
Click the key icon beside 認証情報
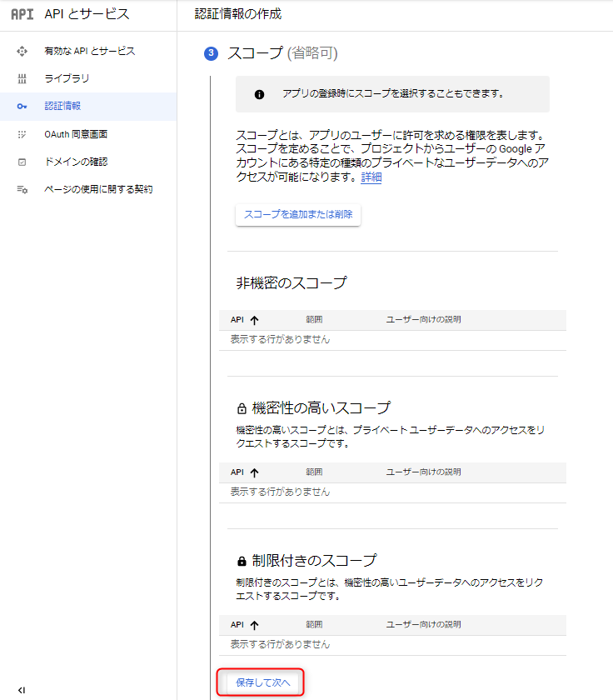coord(22,107)
